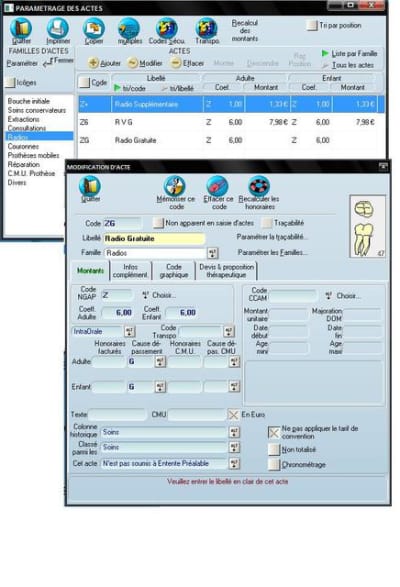The width and height of the screenshot is (400, 587).
Task: Check the Chronométrage option
Action: (x=274, y=465)
